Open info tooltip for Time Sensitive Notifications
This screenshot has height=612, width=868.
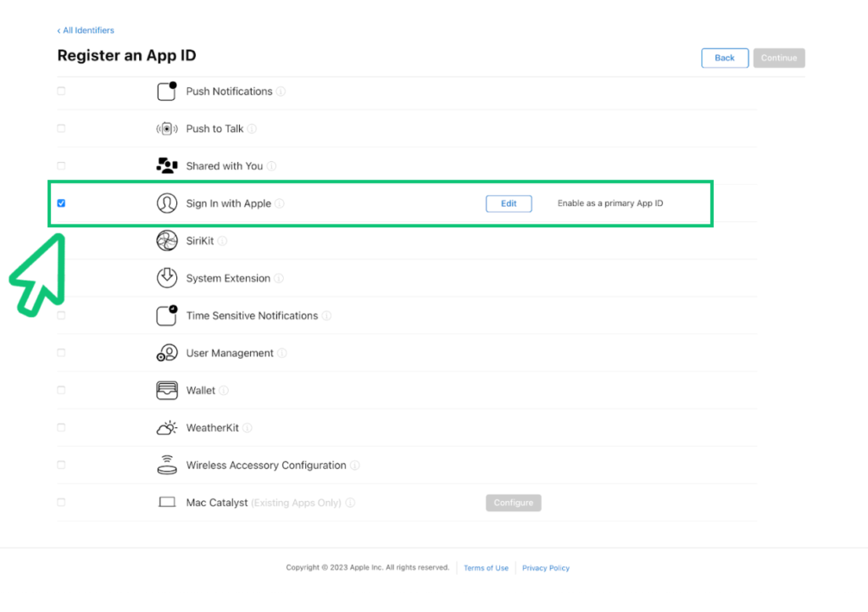pos(326,315)
